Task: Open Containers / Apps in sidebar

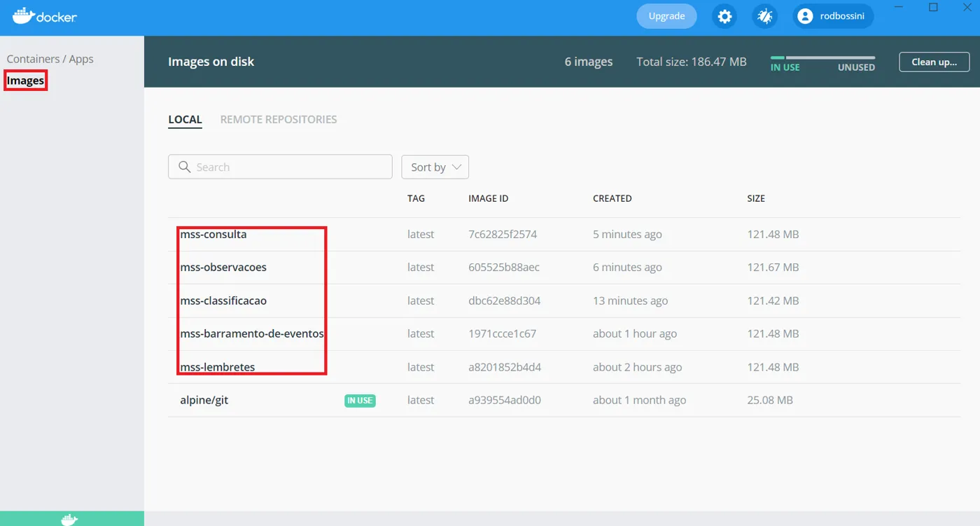Action: (50, 59)
